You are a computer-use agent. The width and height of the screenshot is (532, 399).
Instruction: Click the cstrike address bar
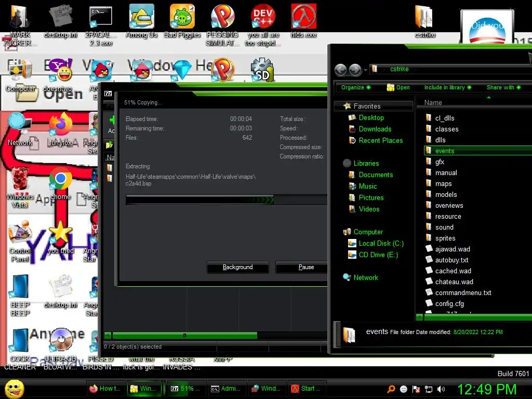[451, 69]
